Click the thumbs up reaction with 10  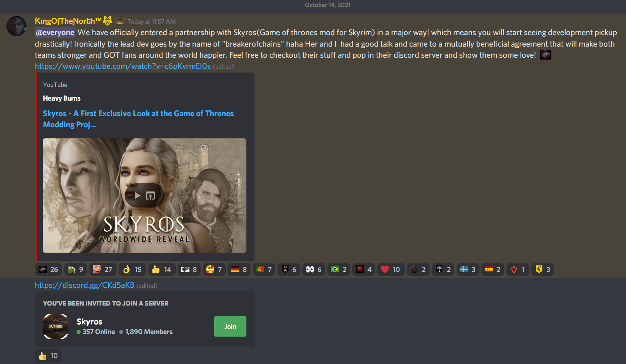pos(48,355)
